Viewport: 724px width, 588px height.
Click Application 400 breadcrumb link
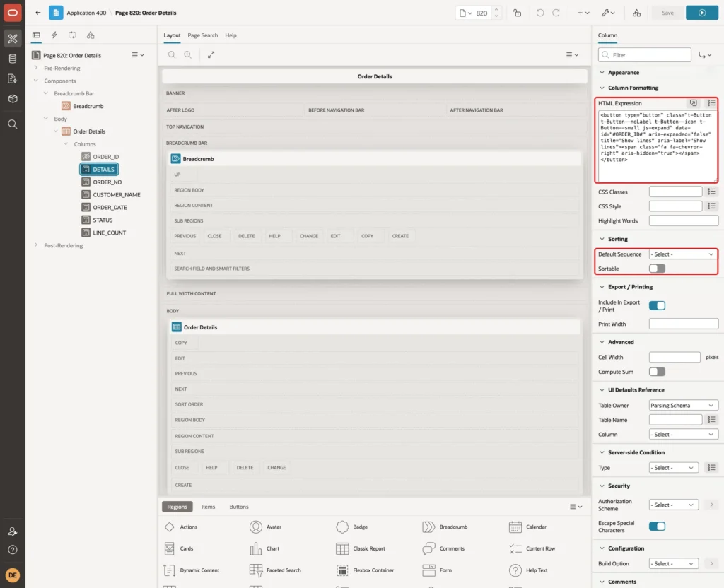tap(86, 13)
